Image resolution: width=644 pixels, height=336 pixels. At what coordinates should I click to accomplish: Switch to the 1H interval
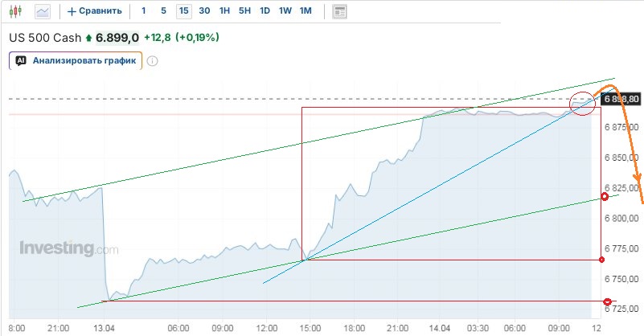click(x=224, y=11)
